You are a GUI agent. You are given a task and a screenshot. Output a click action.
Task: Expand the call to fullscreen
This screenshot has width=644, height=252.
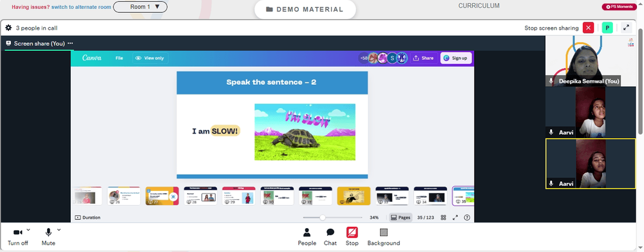point(626,28)
